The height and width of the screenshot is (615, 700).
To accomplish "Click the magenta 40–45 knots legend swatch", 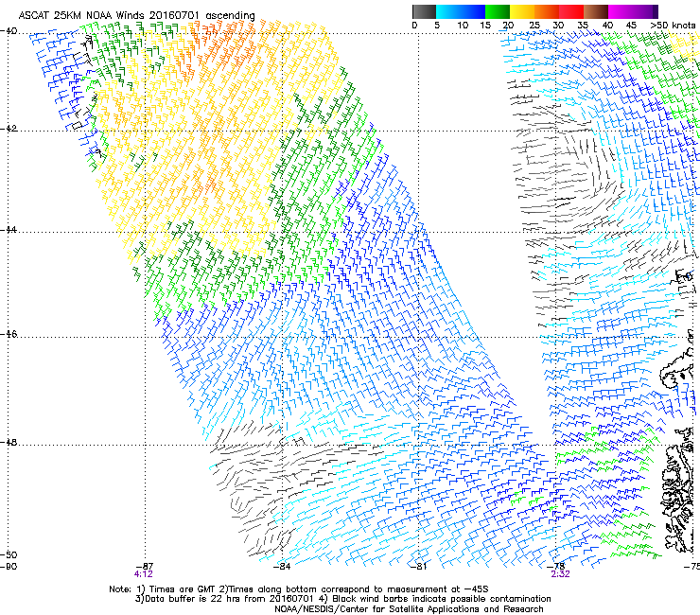I will click(621, 11).
